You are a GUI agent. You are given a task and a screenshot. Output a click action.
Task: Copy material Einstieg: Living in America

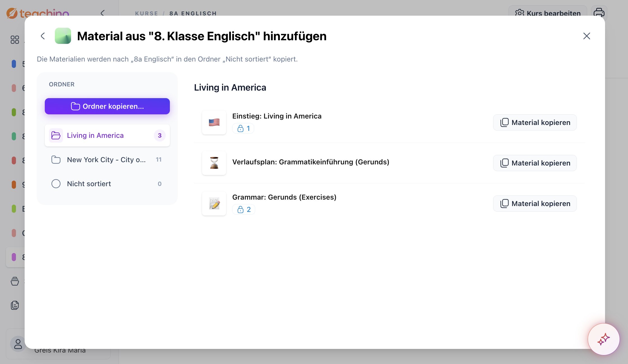coord(535,122)
